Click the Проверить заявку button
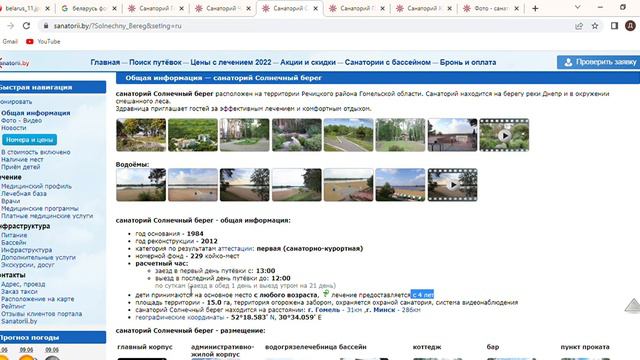Viewport: 640px width, 360px height. (x=598, y=62)
